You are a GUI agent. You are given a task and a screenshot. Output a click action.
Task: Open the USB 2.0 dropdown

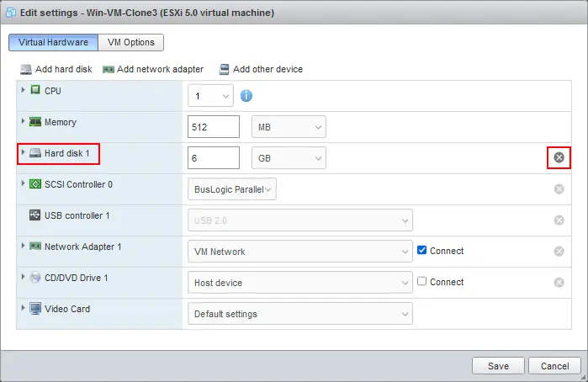(300, 220)
